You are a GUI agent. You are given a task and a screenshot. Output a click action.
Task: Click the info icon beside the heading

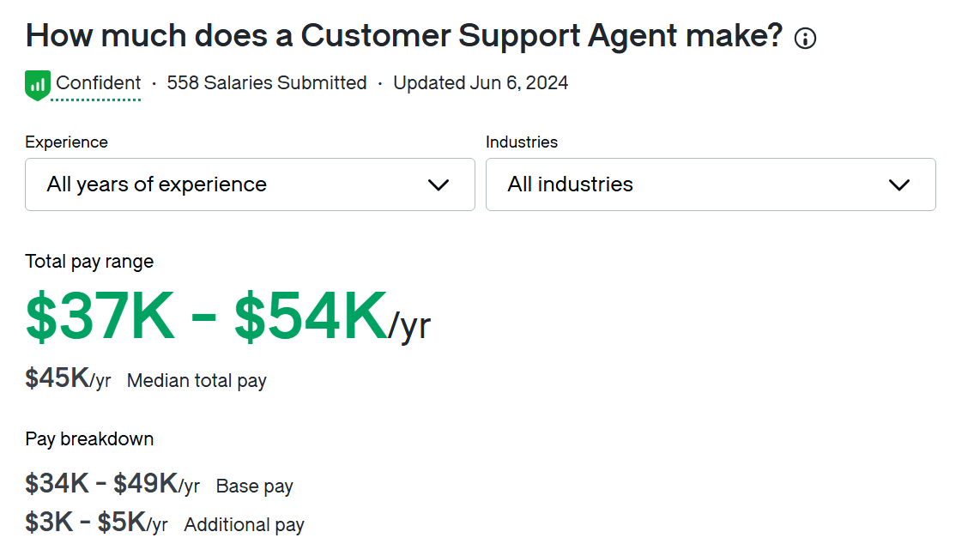tap(805, 39)
